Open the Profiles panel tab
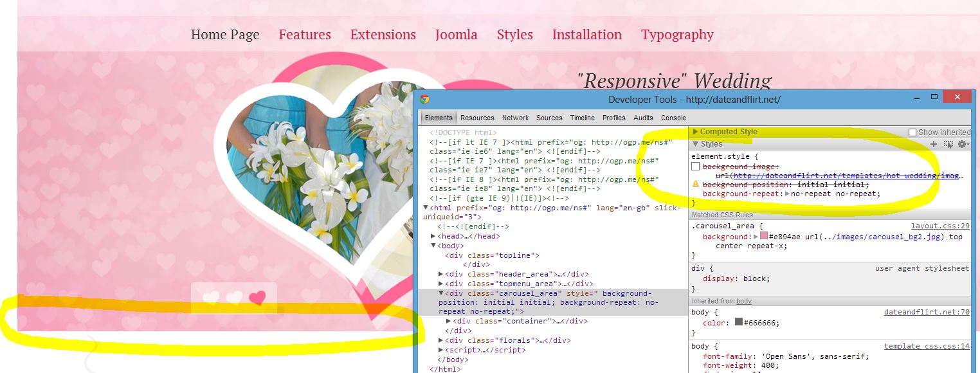The image size is (980, 373). coord(614,118)
